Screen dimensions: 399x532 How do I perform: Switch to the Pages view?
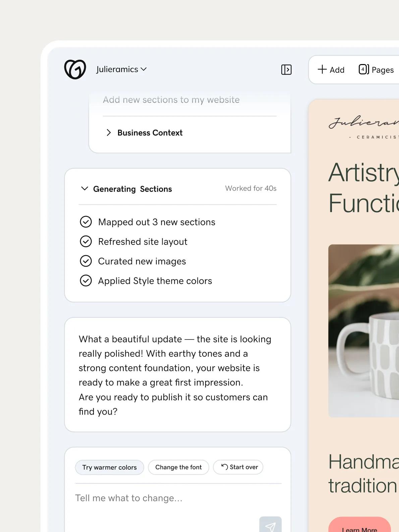coord(376,70)
